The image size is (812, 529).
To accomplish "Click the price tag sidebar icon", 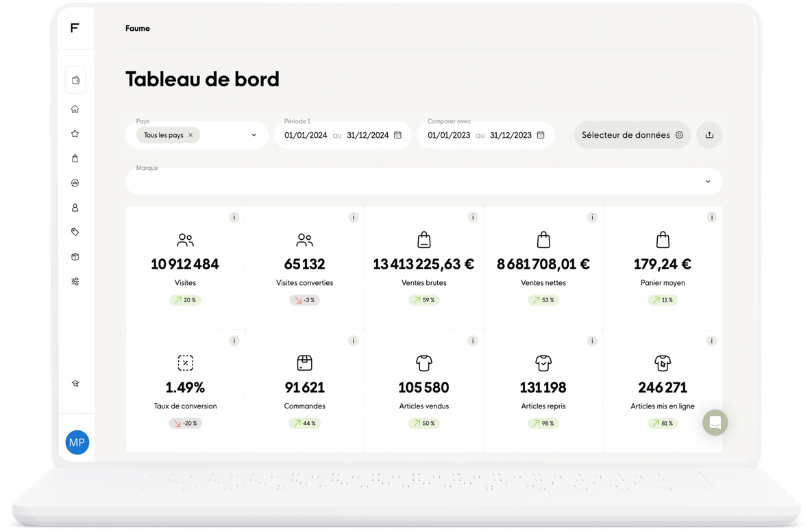I will pos(75,232).
